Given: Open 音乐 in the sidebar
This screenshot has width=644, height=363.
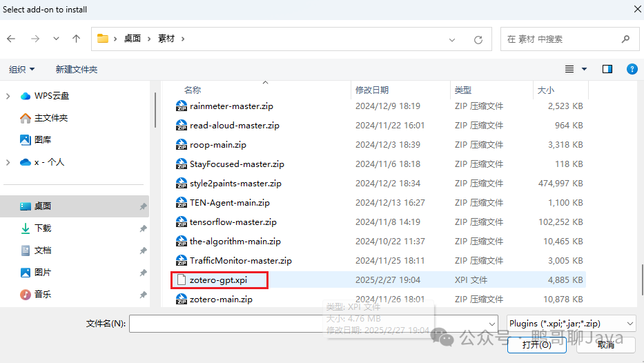Looking at the screenshot, I should [43, 295].
